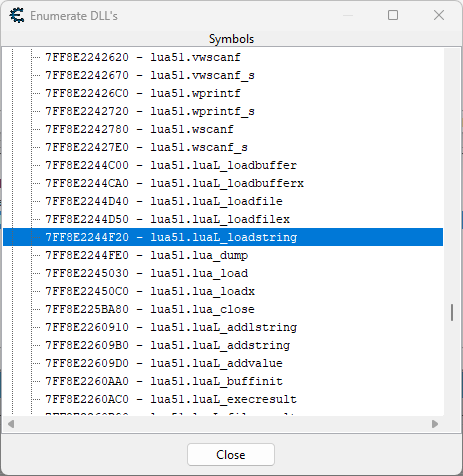This screenshot has height=476, width=463.
Task: Maximize the Enumerate DLL's window
Action: pyautogui.click(x=393, y=15)
